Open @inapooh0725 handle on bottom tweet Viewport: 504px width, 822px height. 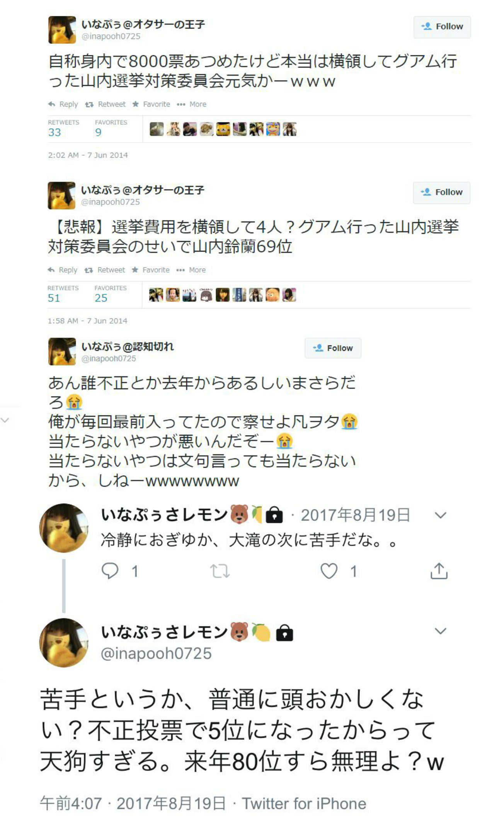pyautogui.click(x=156, y=654)
